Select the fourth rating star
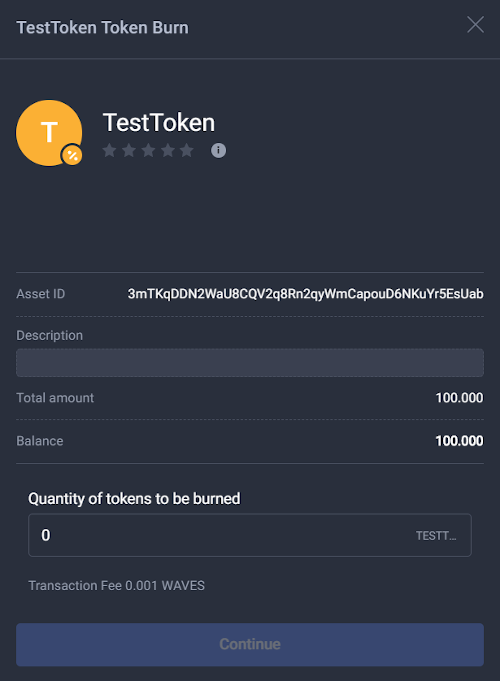500x681 pixels. point(168,150)
